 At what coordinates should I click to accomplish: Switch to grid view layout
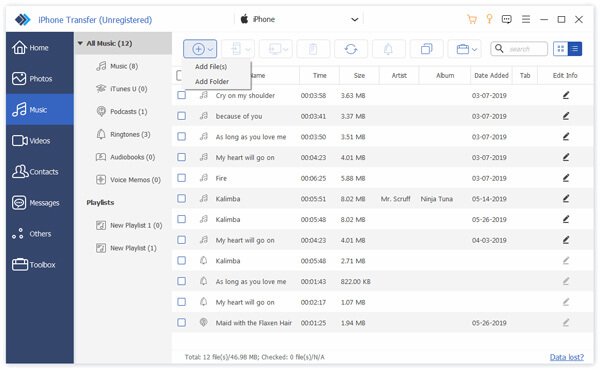(561, 49)
